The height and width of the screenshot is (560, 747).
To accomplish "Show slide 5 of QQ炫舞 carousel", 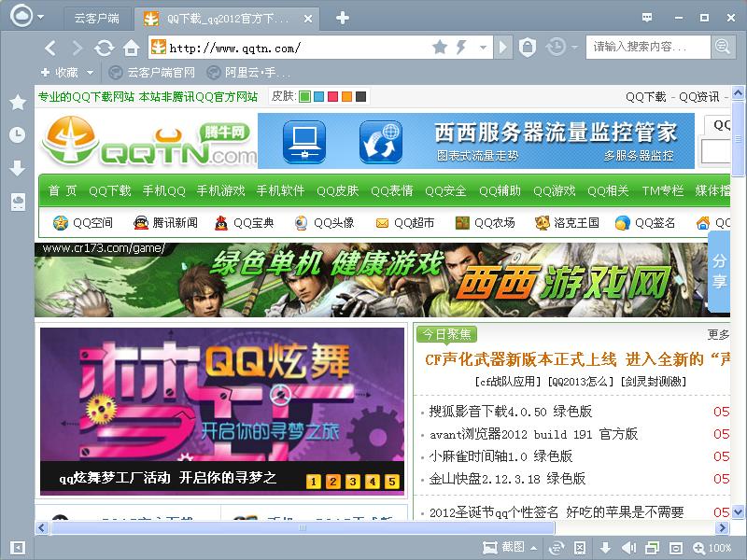I will (x=391, y=482).
